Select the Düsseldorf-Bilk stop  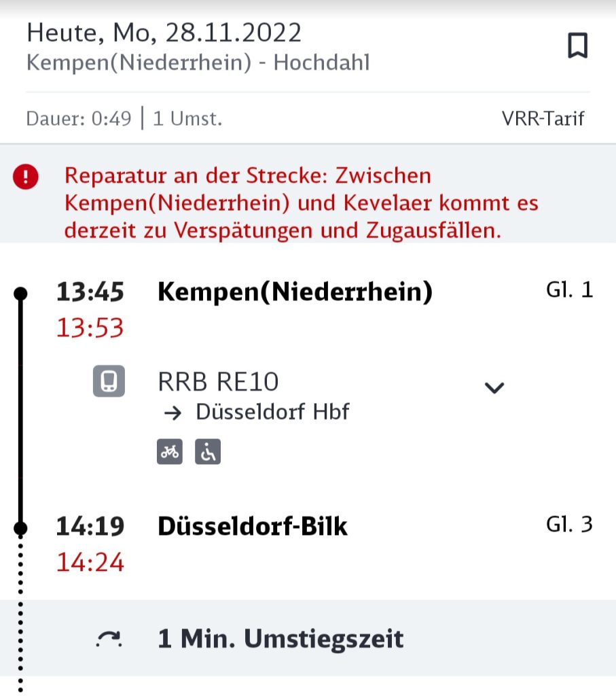pyautogui.click(x=253, y=527)
